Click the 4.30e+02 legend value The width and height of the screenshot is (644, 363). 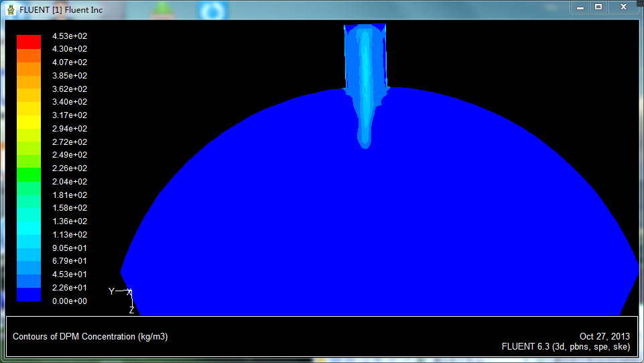coord(70,49)
